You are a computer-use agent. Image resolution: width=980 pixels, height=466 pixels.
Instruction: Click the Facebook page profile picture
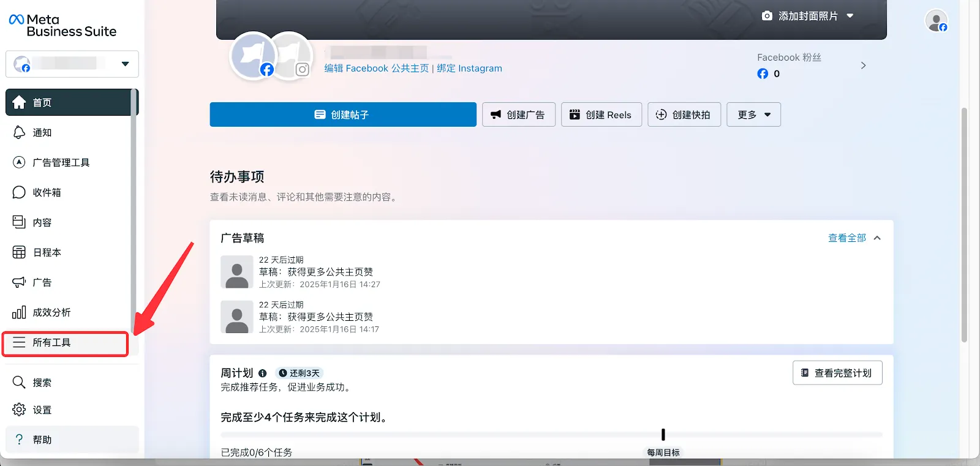click(x=252, y=55)
